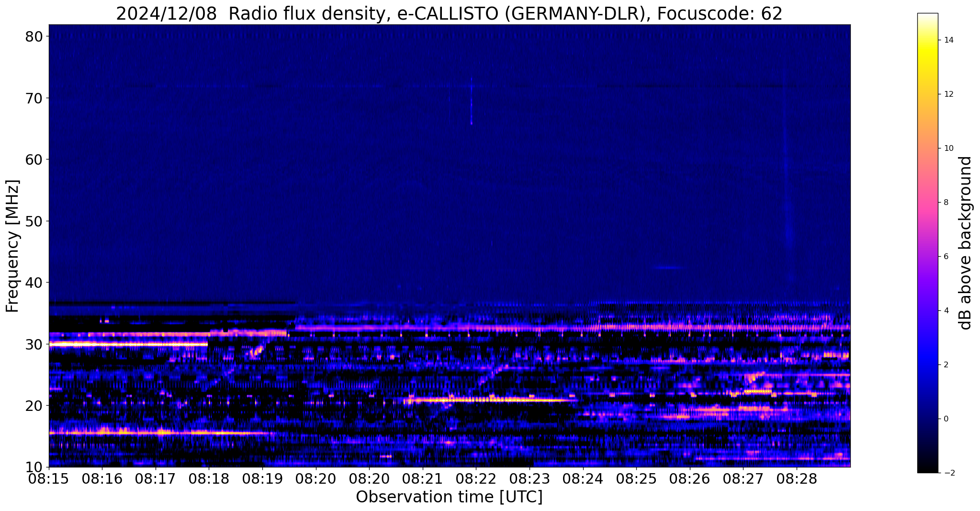Viewport: 980px width, 511px height.
Task: Select frequency axis tick label 30
Action: (x=34, y=344)
